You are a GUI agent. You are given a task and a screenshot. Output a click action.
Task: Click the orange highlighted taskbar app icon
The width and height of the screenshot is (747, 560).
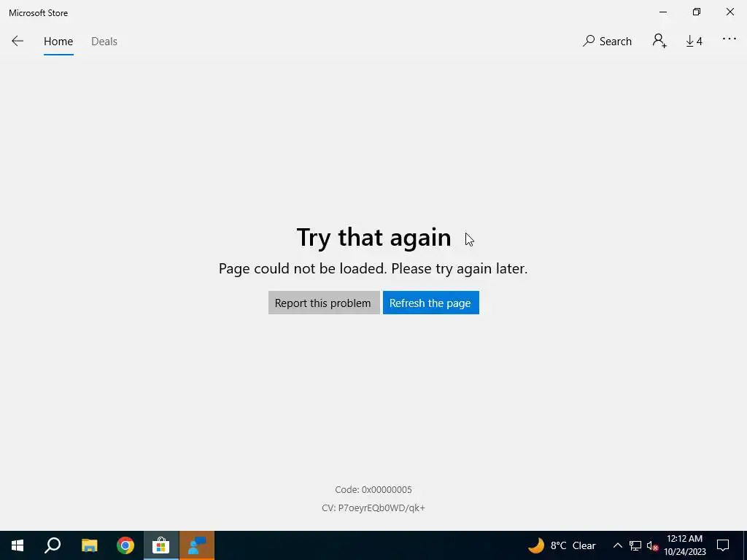pos(197,545)
